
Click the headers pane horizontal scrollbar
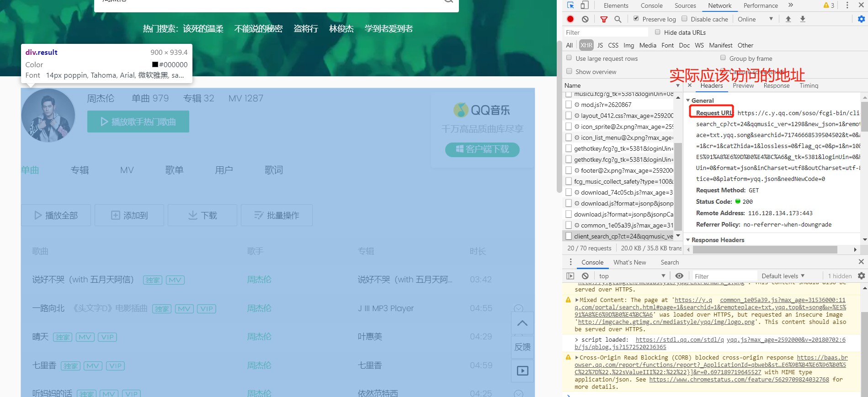click(x=765, y=249)
